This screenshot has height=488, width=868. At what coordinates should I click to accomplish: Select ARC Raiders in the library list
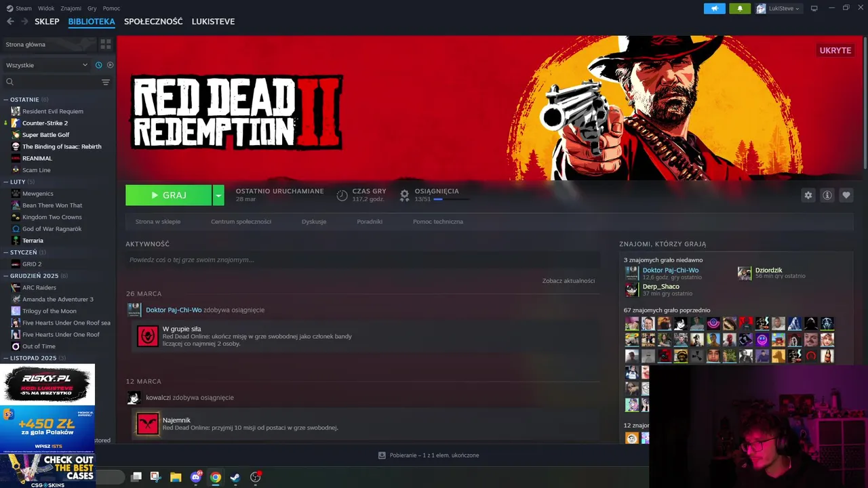(x=39, y=287)
